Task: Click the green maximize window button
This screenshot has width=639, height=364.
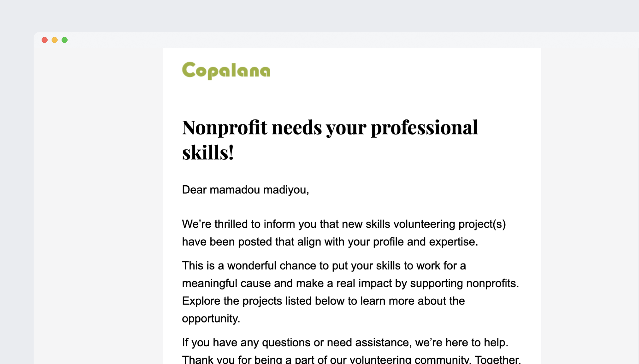Action: (x=65, y=40)
